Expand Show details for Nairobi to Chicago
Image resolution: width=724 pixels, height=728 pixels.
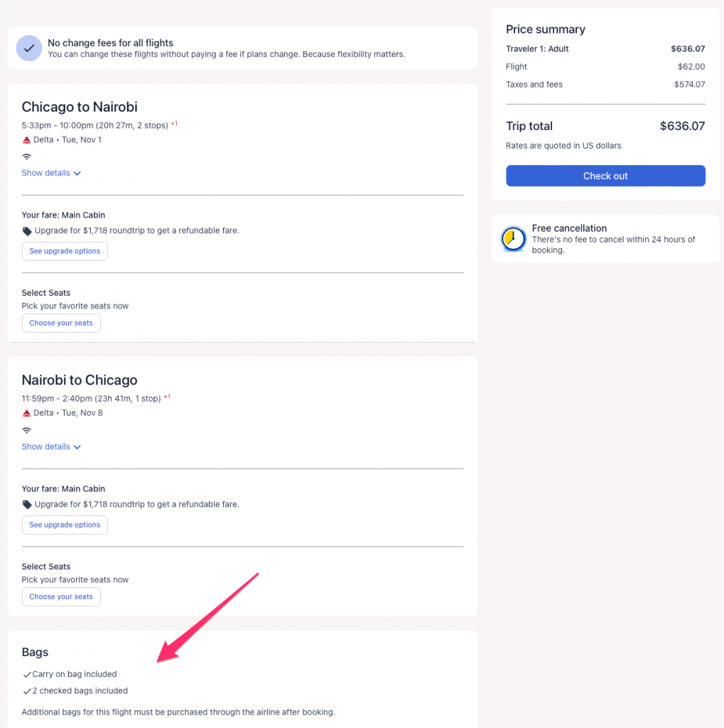pos(51,447)
